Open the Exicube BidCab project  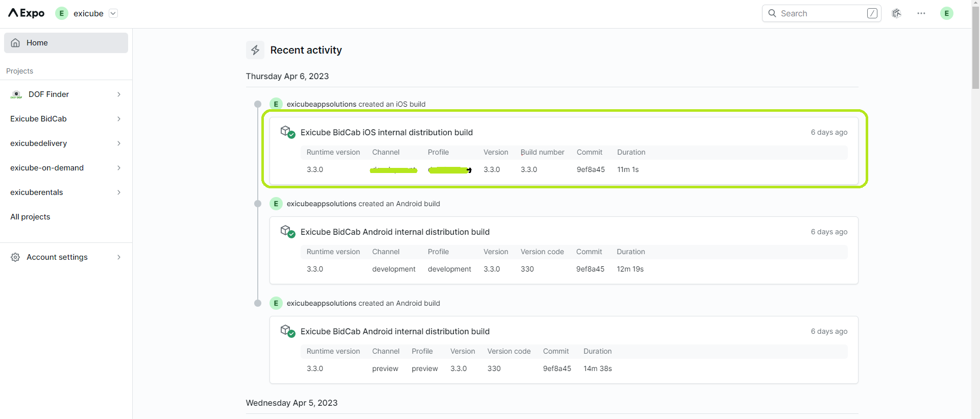click(39, 119)
